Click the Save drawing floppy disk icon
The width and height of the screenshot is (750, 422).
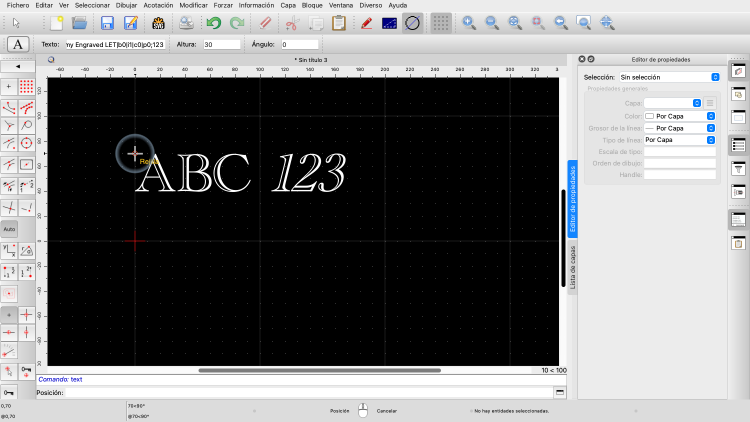(107, 22)
